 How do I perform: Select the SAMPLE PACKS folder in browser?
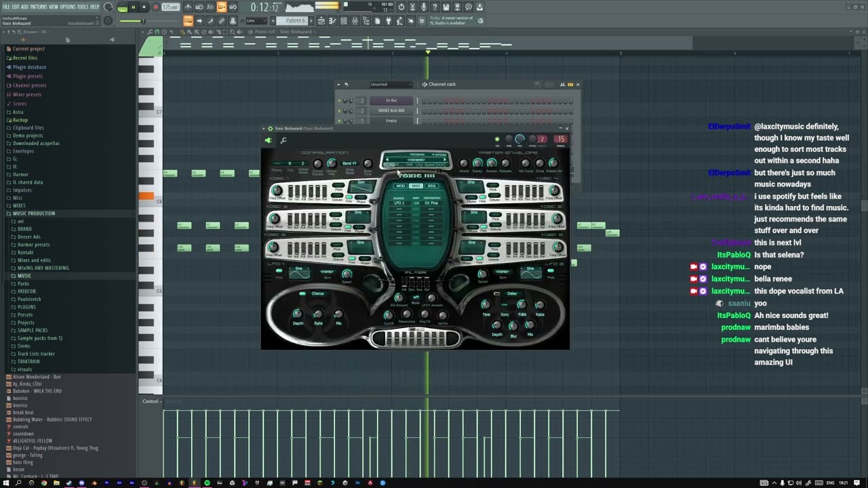pyautogui.click(x=33, y=331)
